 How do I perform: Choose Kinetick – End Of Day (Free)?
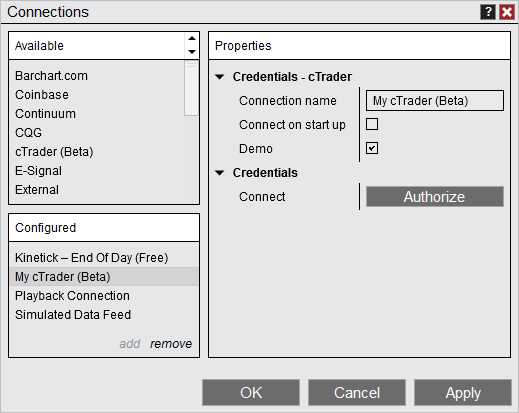[92, 258]
